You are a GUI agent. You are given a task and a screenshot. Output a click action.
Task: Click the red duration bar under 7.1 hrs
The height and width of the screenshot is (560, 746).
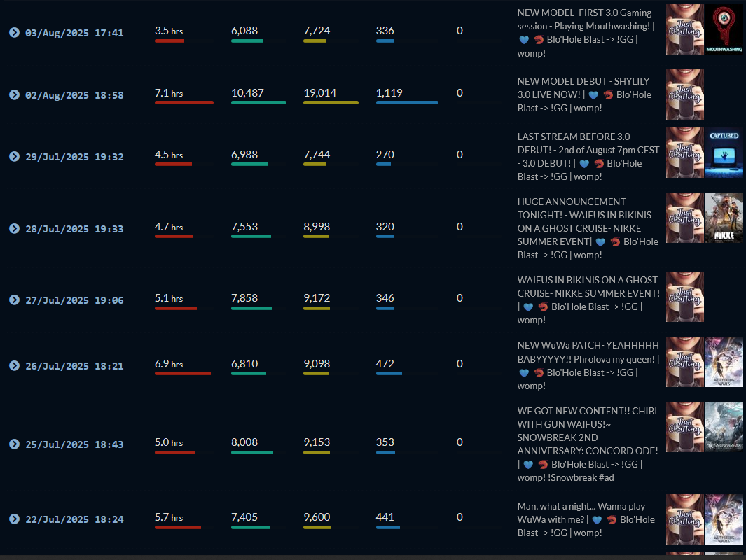[184, 103]
